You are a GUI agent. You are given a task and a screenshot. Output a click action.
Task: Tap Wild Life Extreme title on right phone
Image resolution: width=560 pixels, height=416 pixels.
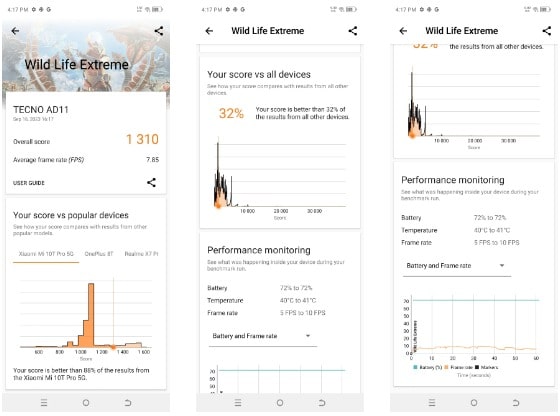(461, 31)
